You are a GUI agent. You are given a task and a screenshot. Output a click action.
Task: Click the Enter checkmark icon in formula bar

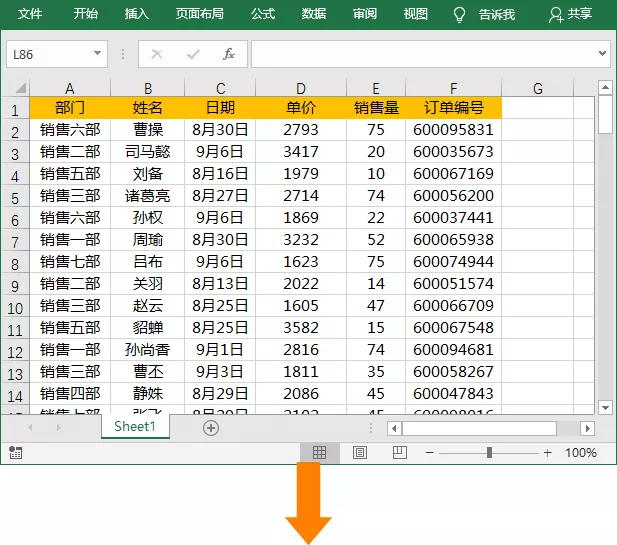point(193,54)
